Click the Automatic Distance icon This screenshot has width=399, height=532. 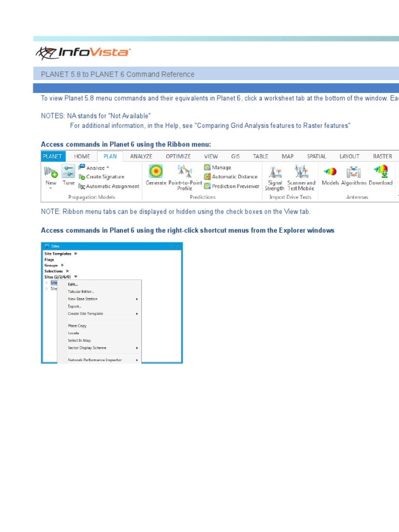pyautogui.click(x=207, y=177)
